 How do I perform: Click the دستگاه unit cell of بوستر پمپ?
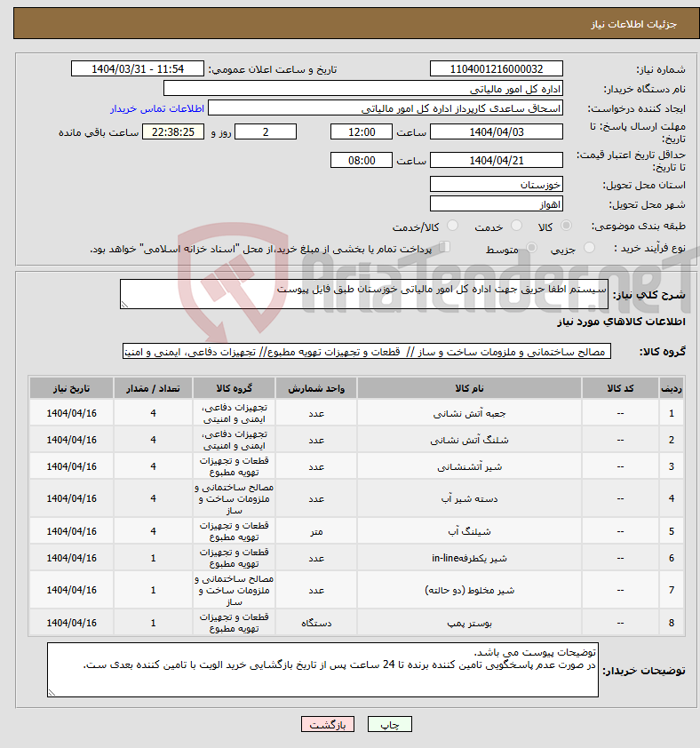pyautogui.click(x=316, y=623)
